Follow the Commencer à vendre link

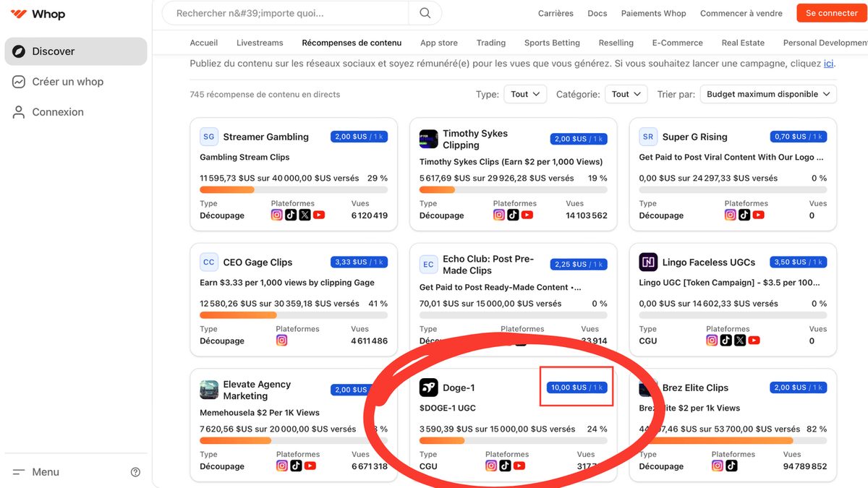click(741, 13)
